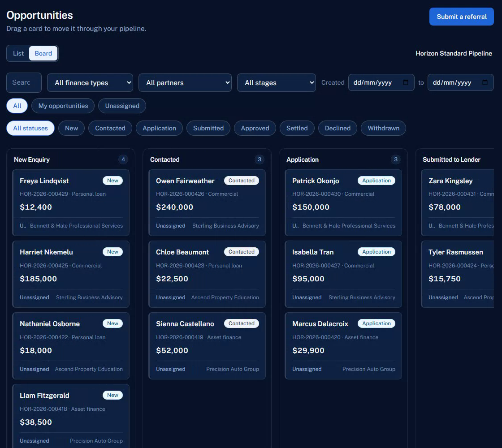The width and height of the screenshot is (502, 448).
Task: Open calendar picker on Created start date
Action: point(405,82)
